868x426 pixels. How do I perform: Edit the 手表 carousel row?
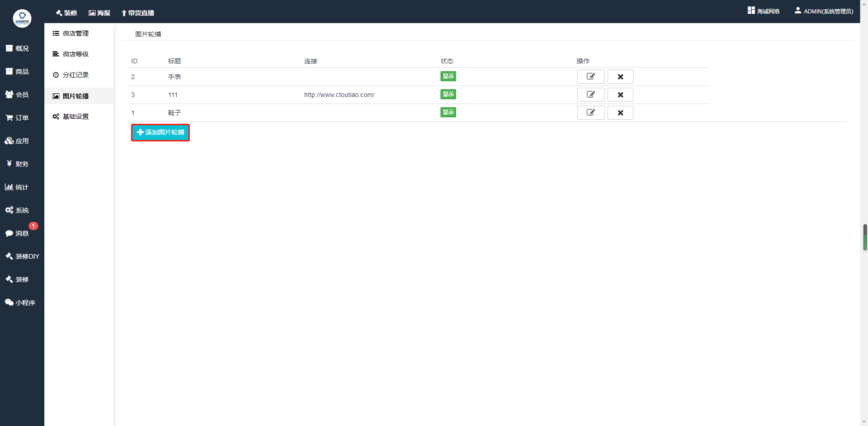pyautogui.click(x=591, y=77)
